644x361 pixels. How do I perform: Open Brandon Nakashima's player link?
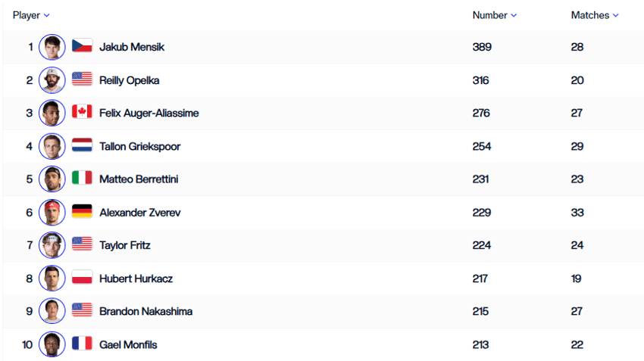(145, 311)
